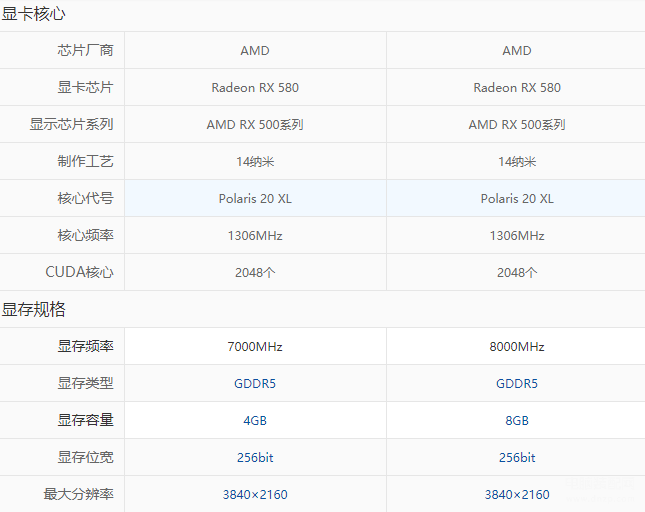Click the 7000MHz memory frequency value
Viewport: 645px width, 512px height.
[x=255, y=346]
